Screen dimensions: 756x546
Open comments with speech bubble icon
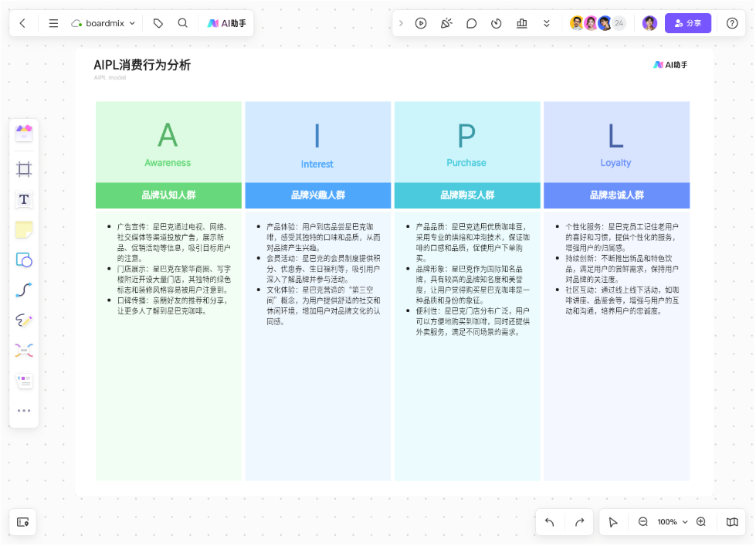click(x=472, y=23)
